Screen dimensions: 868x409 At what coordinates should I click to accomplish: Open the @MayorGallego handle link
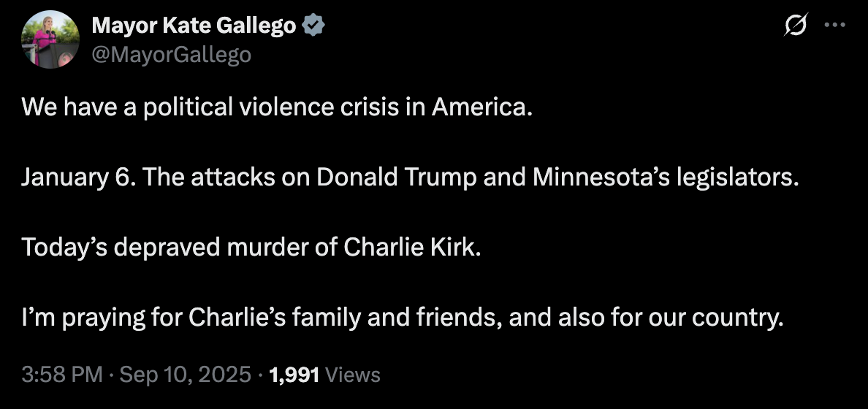171,54
